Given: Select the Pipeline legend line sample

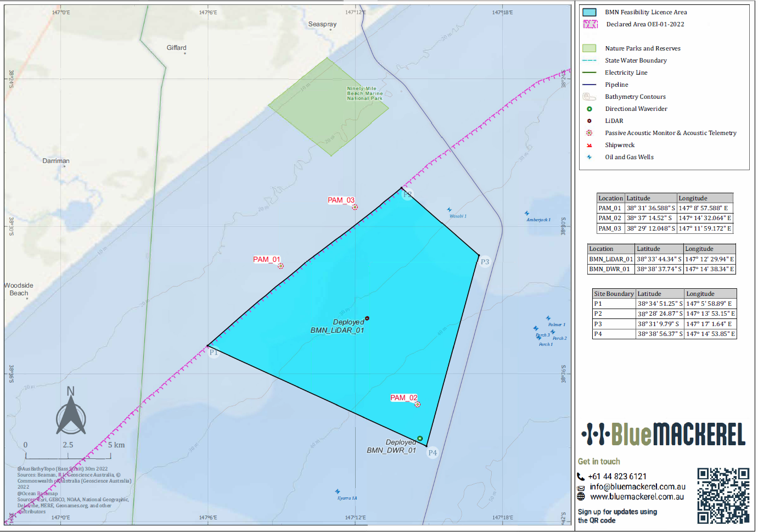Looking at the screenshot, I should 589,85.
